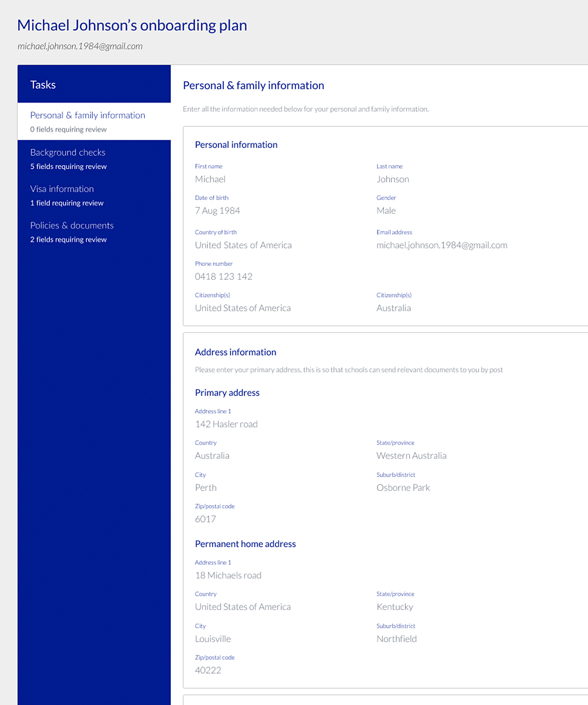Click the header email under the onboarding plan title
The width and height of the screenshot is (588, 705).
[80, 46]
